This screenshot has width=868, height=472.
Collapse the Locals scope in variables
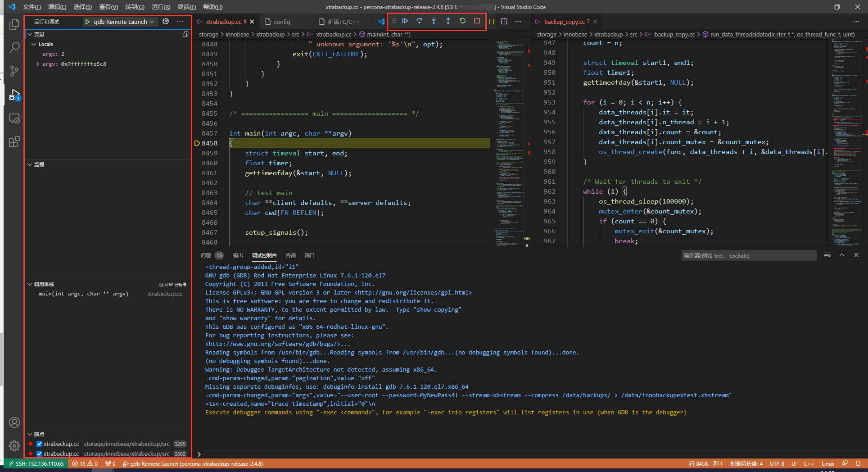(34, 44)
